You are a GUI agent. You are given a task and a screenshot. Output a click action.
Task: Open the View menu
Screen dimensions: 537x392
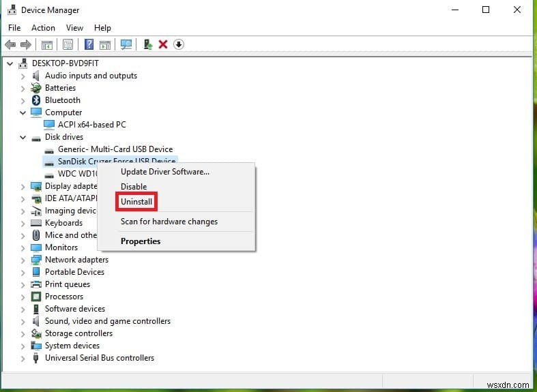74,28
